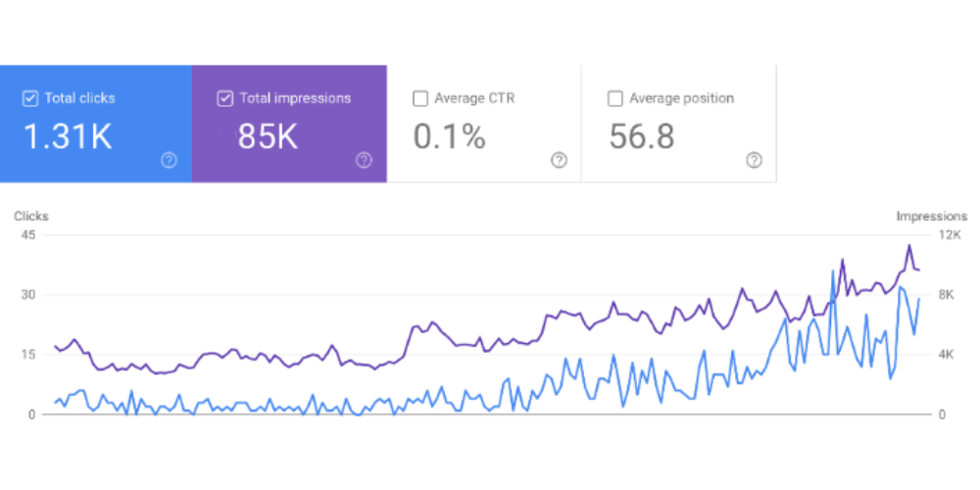This screenshot has width=980, height=490.
Task: Enable the Average CTR checkbox
Action: click(420, 98)
